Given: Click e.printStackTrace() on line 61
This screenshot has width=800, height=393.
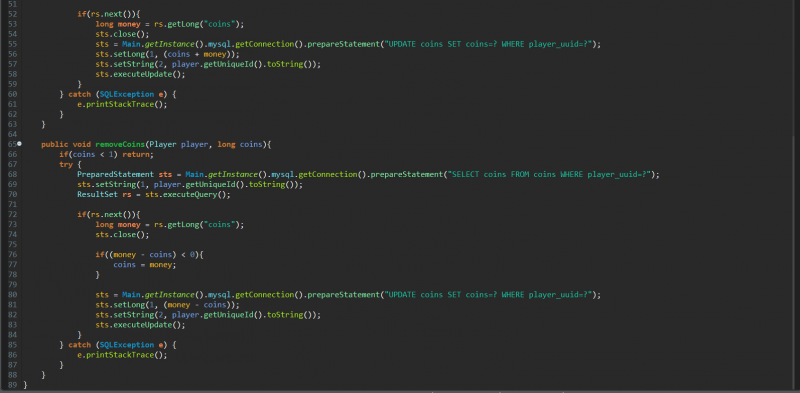Looking at the screenshot, I should click(122, 105).
